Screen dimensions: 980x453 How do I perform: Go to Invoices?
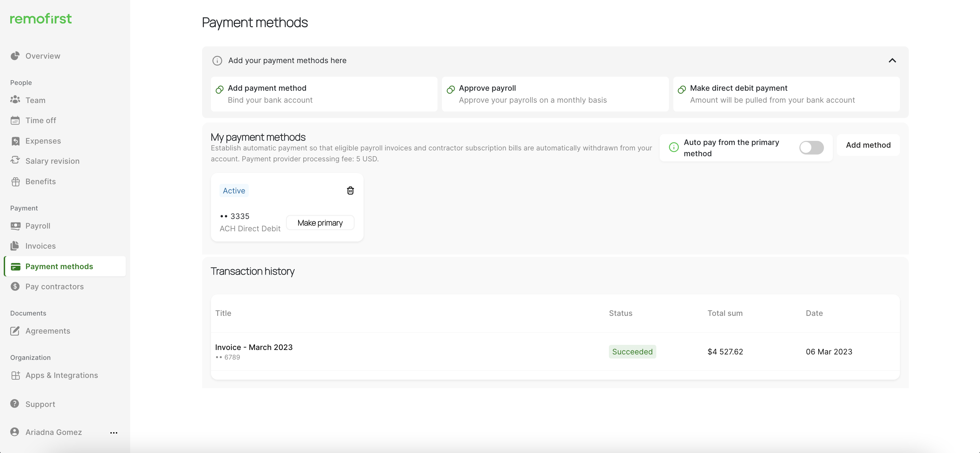click(x=65, y=246)
